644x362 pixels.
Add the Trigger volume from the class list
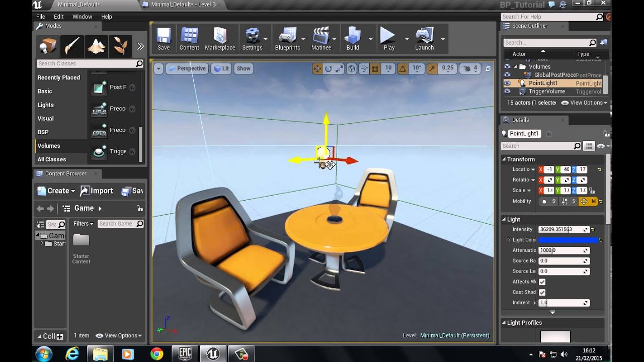coord(114,151)
